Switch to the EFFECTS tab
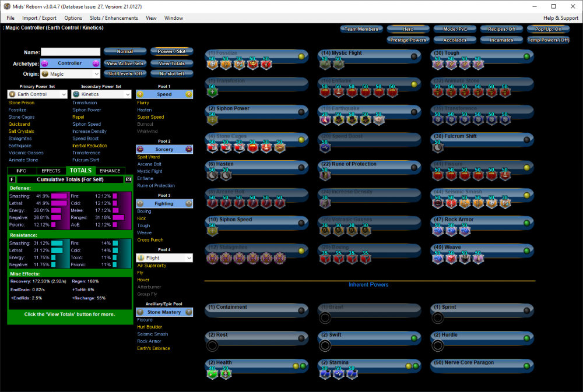 pyautogui.click(x=51, y=171)
